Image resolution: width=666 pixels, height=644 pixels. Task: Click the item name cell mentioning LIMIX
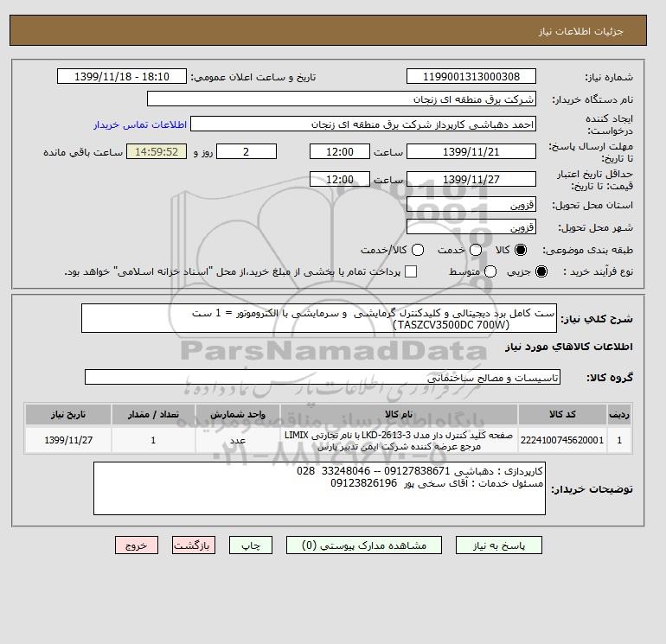tap(399, 440)
